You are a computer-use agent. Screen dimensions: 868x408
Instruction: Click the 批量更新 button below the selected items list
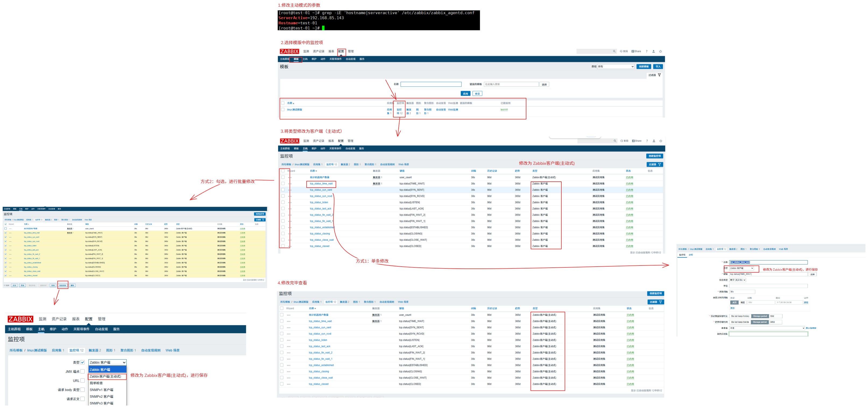tap(63, 285)
